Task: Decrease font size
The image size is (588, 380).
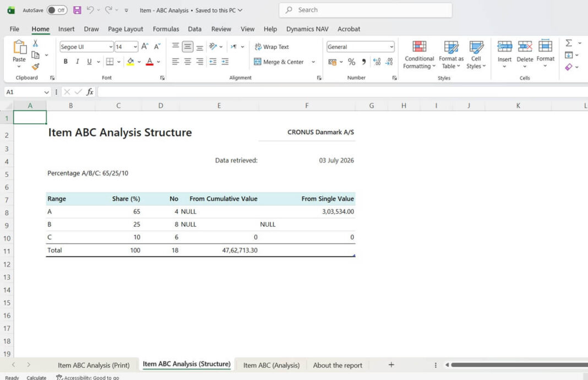Action: pyautogui.click(x=157, y=46)
